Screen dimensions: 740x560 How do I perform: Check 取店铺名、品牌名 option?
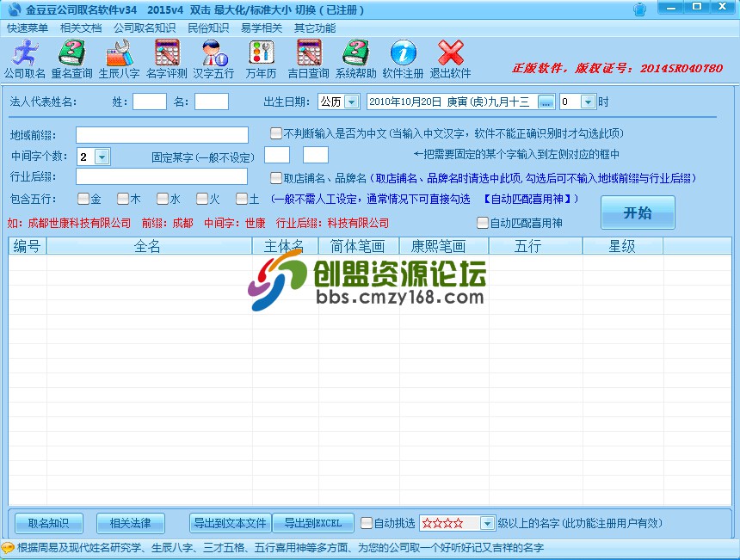coord(276,178)
